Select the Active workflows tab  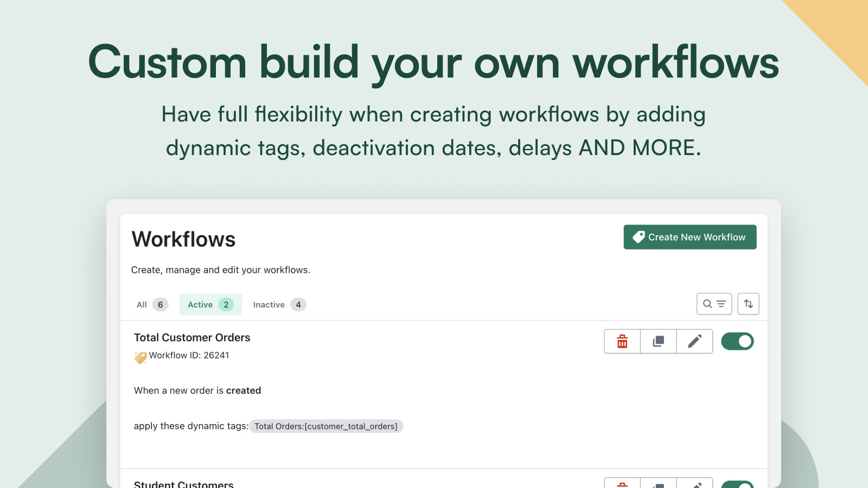210,305
